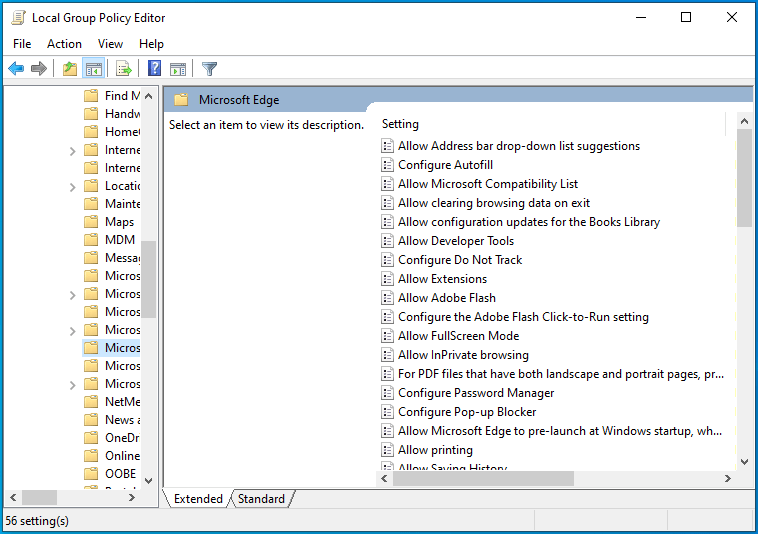Select Configure the Adobe Flash Click-to-Run setting
This screenshot has height=534, width=758.
click(x=523, y=317)
